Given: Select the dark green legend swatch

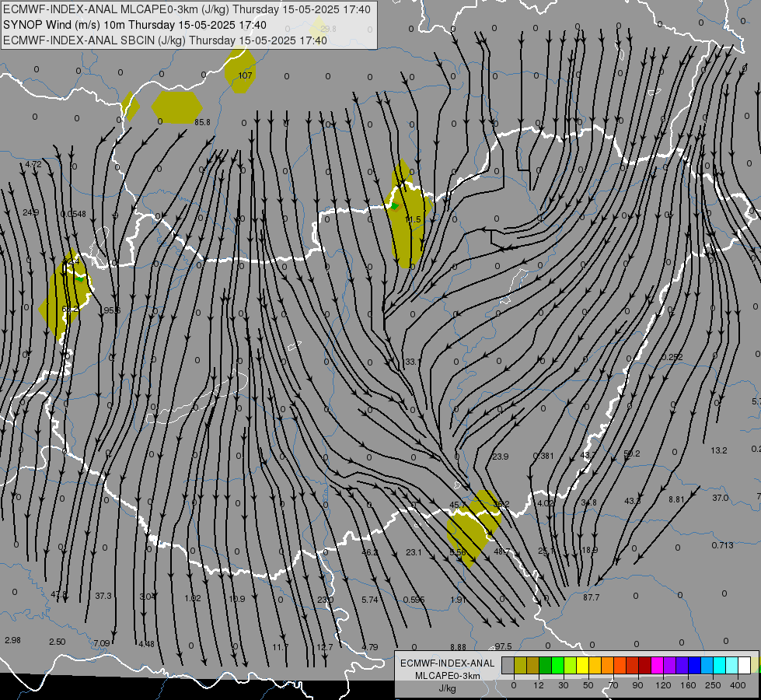Looking at the screenshot, I should pyautogui.click(x=545, y=666).
